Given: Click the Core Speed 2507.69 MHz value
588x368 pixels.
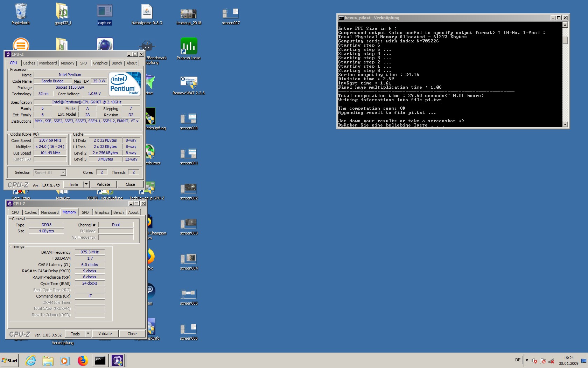Looking at the screenshot, I should [x=50, y=140].
